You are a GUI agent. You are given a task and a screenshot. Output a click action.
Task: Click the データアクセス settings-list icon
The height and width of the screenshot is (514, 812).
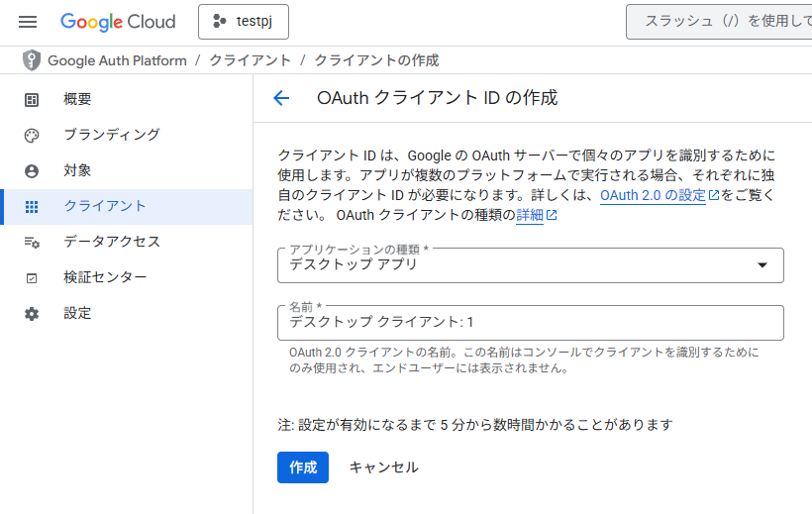pos(32,242)
